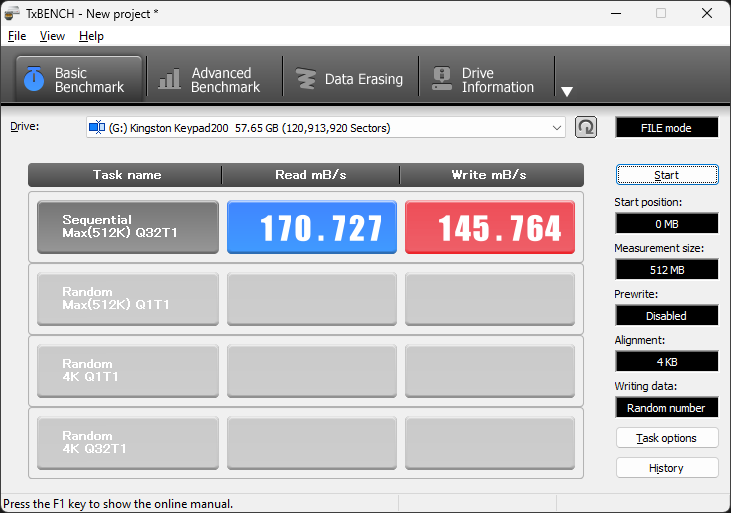The width and height of the screenshot is (731, 513).
Task: Click the Data Erasing shredder icon
Action: (305, 80)
